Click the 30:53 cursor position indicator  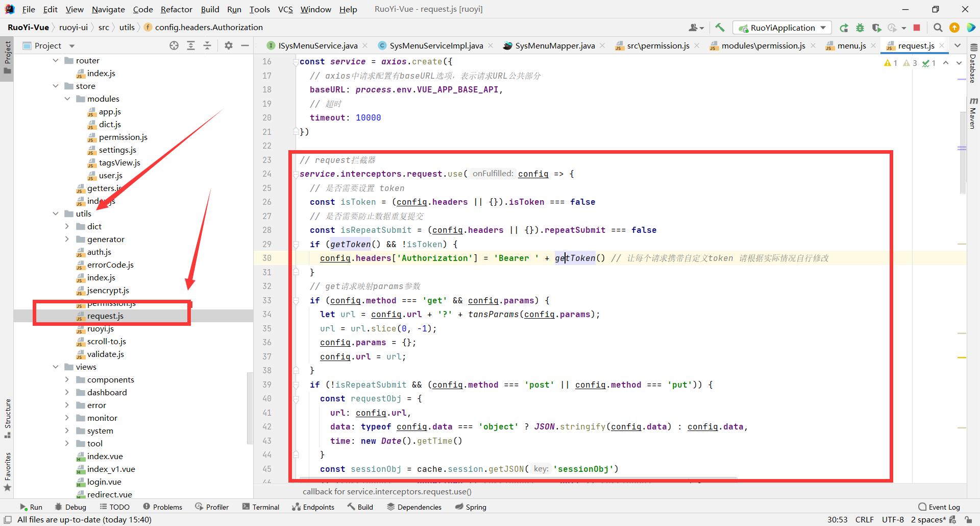(837, 520)
